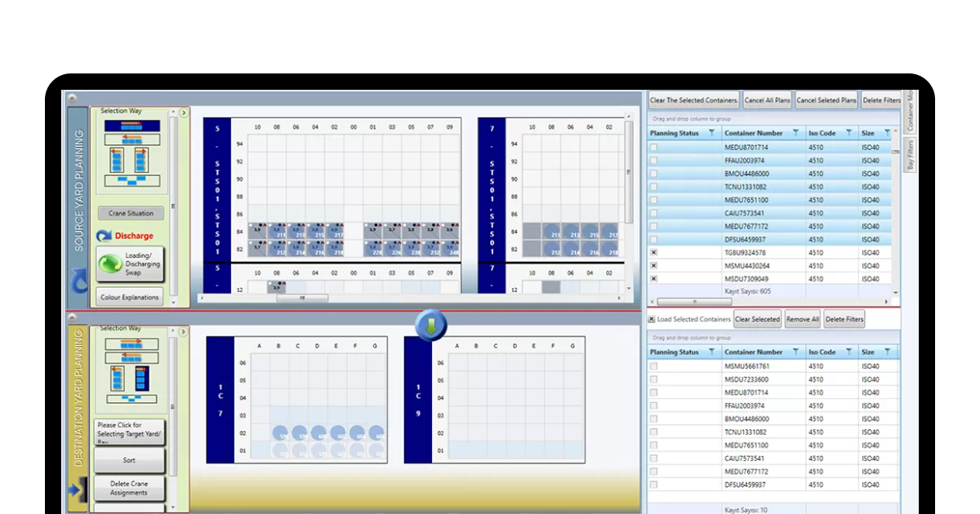This screenshot has height=514, width=980.
Task: Collapse Destination Yard Planning section chevron
Action: click(72, 317)
